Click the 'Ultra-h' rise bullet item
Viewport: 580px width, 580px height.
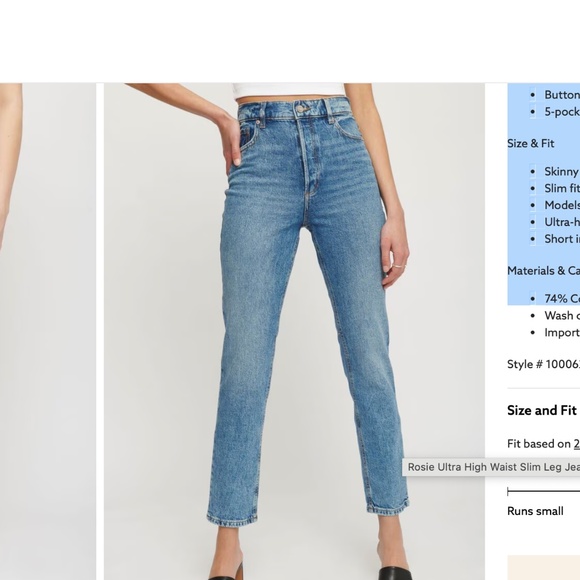(x=562, y=222)
